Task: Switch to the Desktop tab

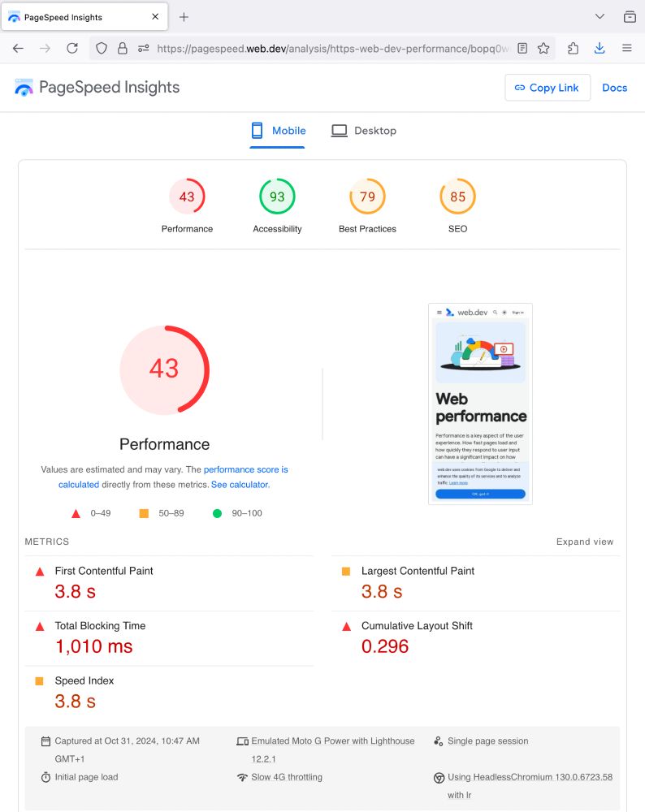Action: 364,131
